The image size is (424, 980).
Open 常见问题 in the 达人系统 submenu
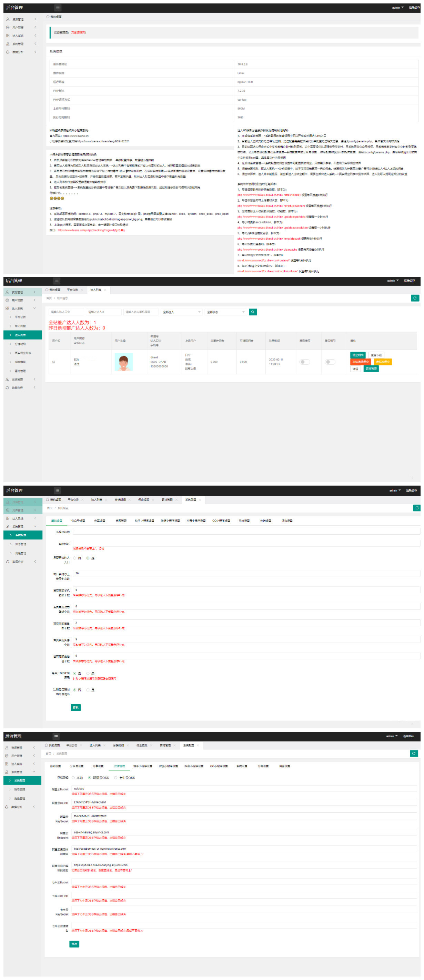pyautogui.click(x=20, y=326)
